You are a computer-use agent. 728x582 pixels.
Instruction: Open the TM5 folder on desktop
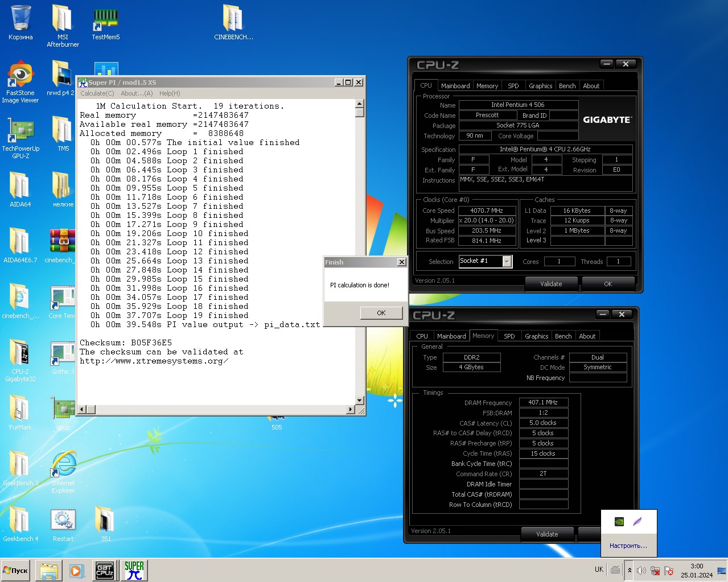point(63,134)
